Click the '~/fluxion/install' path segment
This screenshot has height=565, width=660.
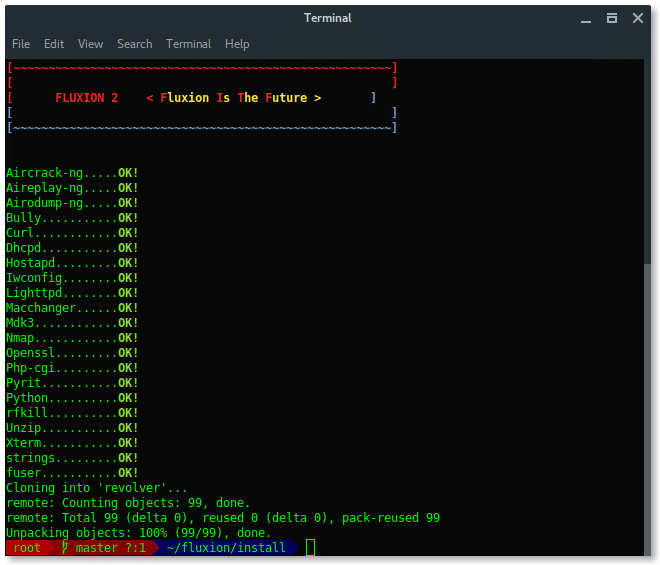pyautogui.click(x=226, y=548)
